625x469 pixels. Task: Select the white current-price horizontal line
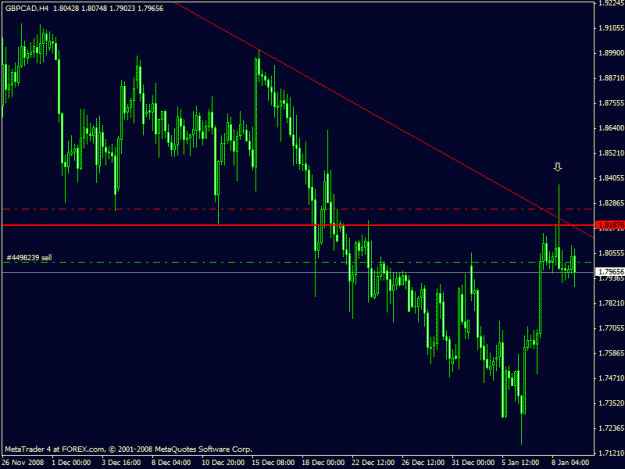[x=298, y=272]
